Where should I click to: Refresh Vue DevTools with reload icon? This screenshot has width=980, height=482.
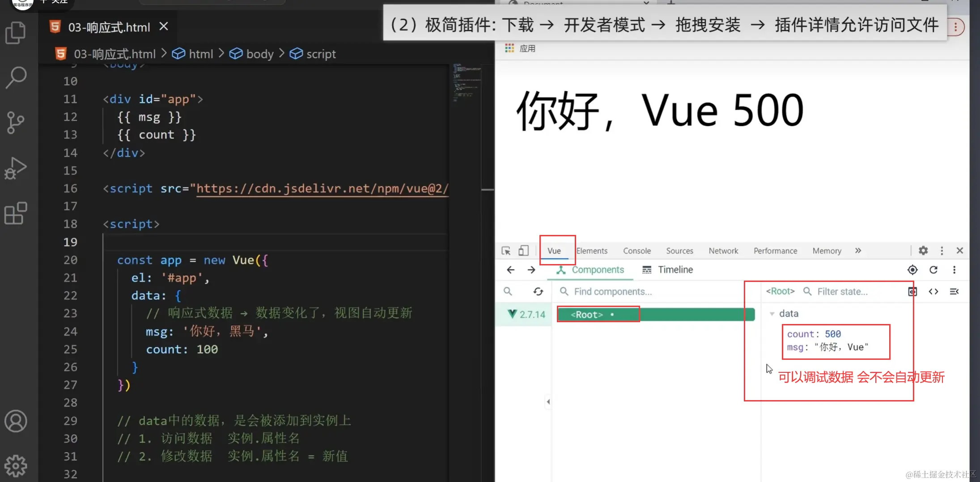(x=933, y=269)
